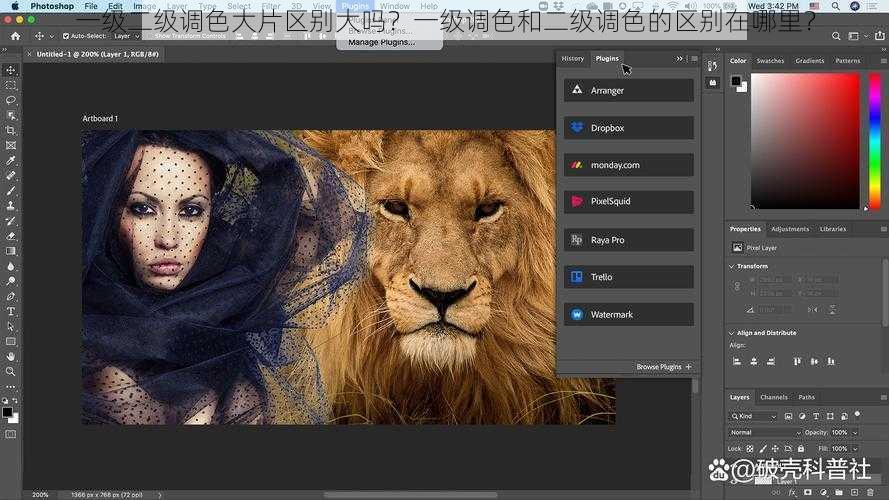Select the Rectangle shape tool
This screenshot has width=889, height=500.
[x=11, y=341]
